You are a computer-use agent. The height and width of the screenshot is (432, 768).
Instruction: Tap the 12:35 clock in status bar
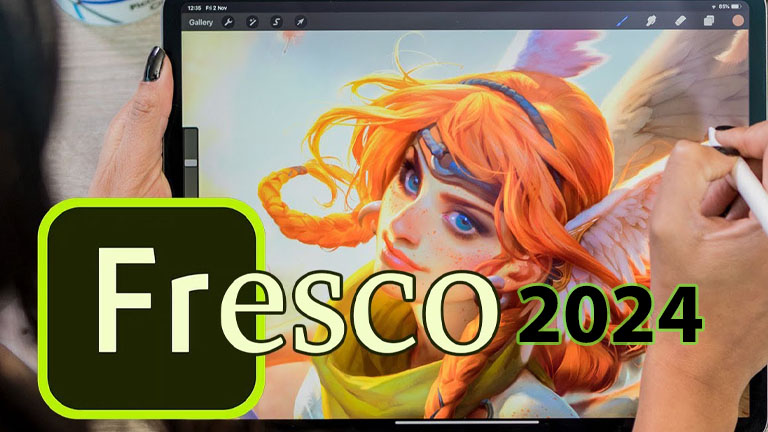click(194, 8)
